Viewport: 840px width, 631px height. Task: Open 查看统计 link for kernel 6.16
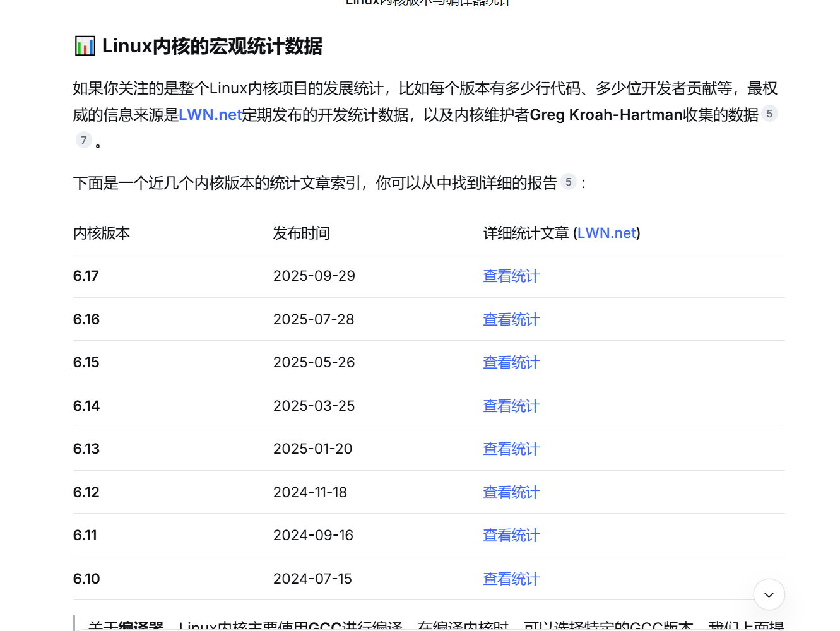tap(511, 319)
